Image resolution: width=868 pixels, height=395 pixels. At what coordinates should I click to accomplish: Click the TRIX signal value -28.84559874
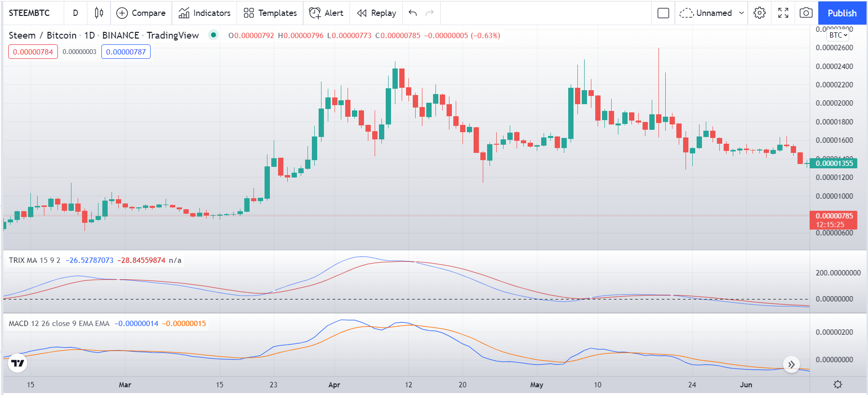click(141, 260)
